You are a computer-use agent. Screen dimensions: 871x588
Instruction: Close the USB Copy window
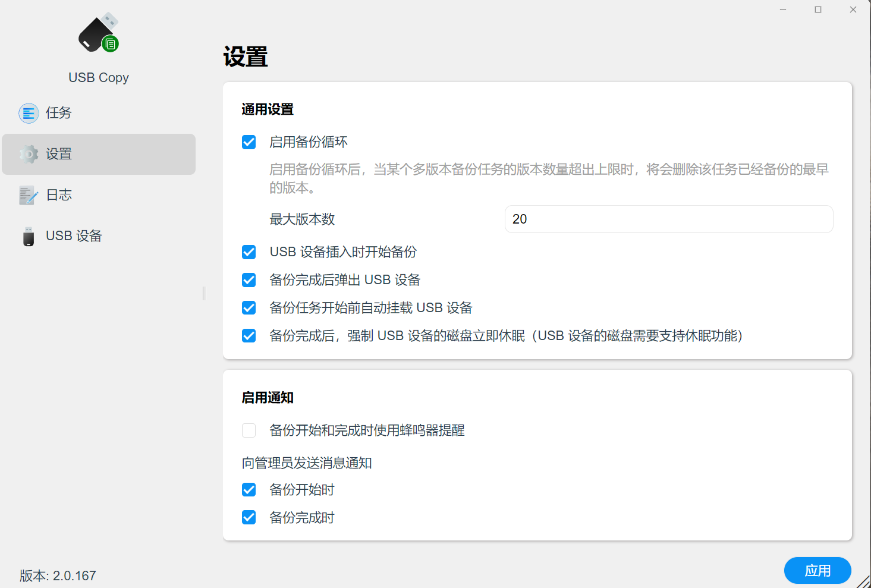[853, 10]
